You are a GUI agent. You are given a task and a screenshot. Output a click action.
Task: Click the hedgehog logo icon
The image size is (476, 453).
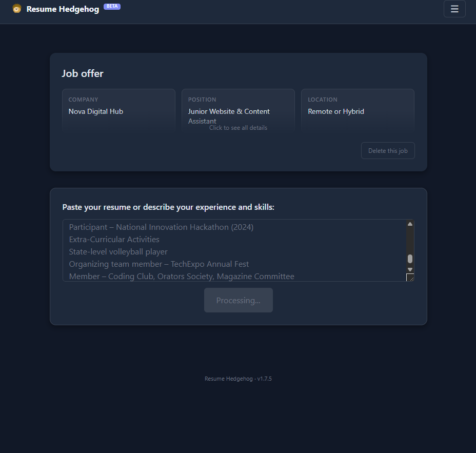tap(17, 9)
